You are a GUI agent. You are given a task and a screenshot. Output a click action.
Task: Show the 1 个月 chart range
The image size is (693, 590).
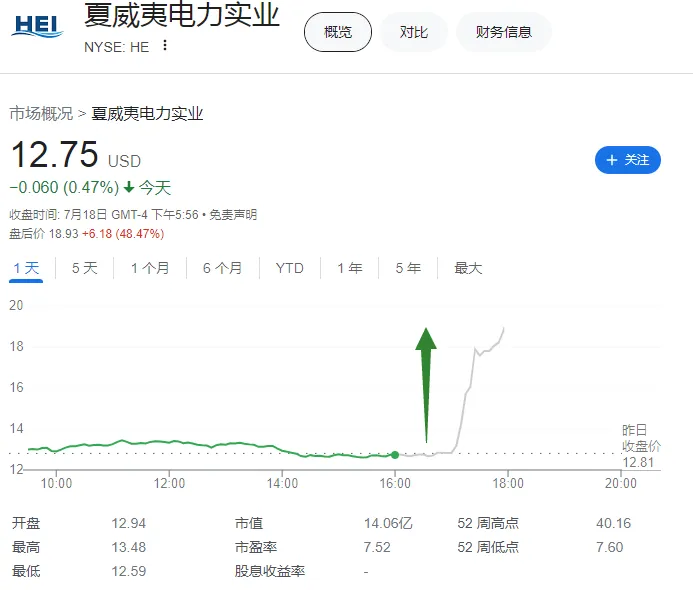pyautogui.click(x=150, y=268)
